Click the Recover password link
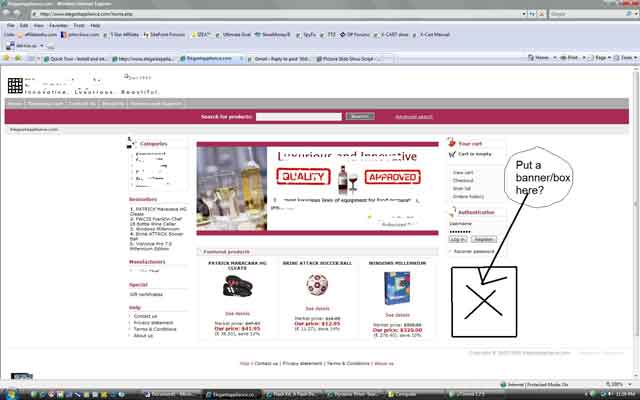 click(x=475, y=251)
